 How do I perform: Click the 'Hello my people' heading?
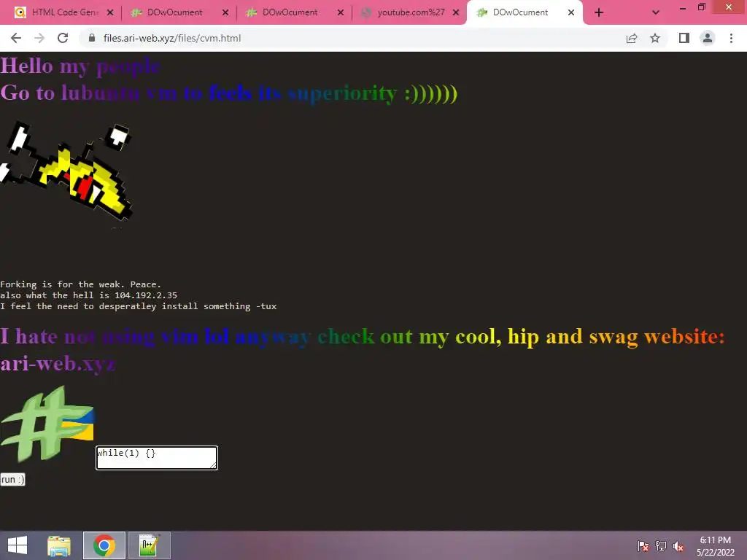pyautogui.click(x=80, y=66)
